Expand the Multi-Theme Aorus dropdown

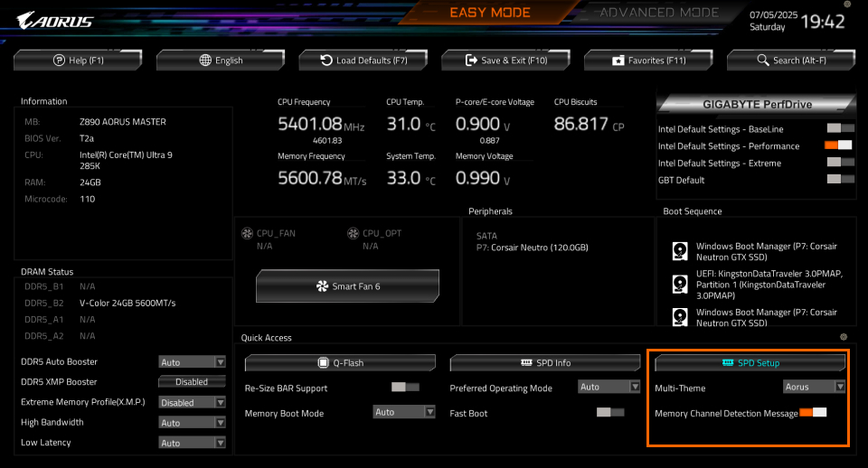point(814,387)
